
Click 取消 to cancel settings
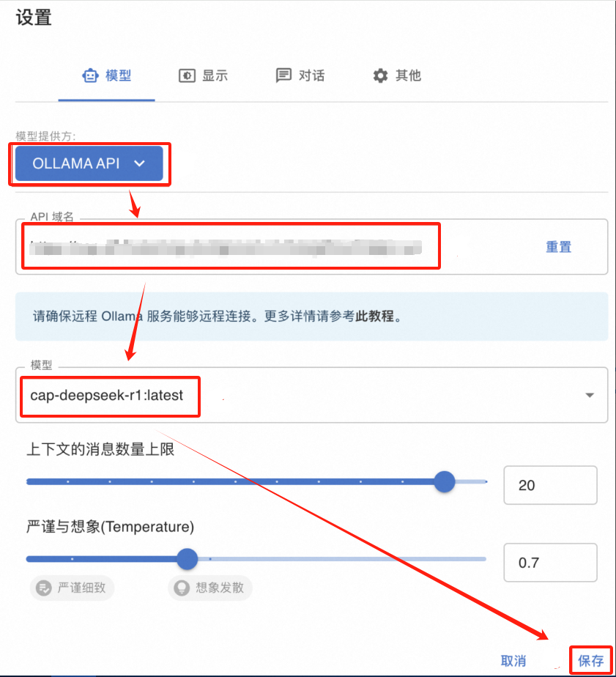tap(513, 661)
